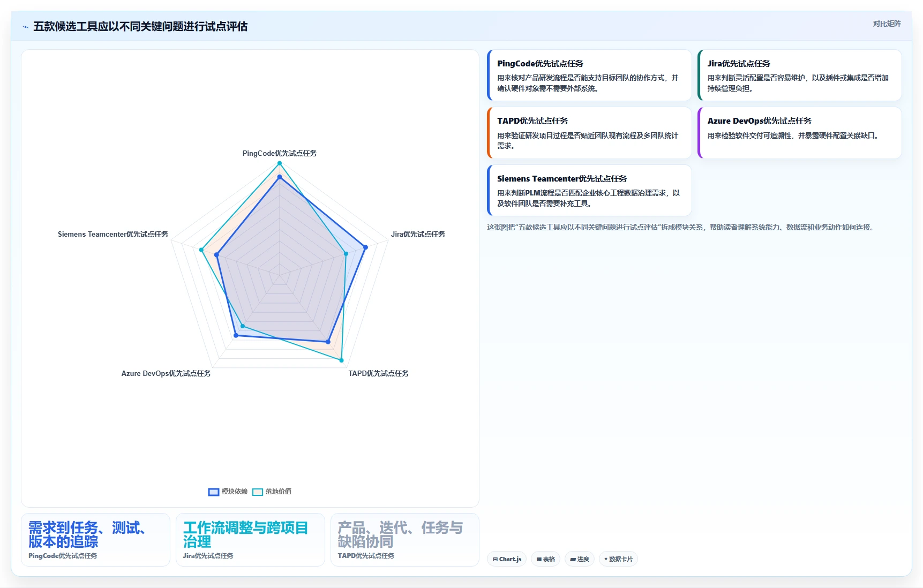Select the 产品、迭代、任务与缺陷协同 stat card

click(405, 540)
